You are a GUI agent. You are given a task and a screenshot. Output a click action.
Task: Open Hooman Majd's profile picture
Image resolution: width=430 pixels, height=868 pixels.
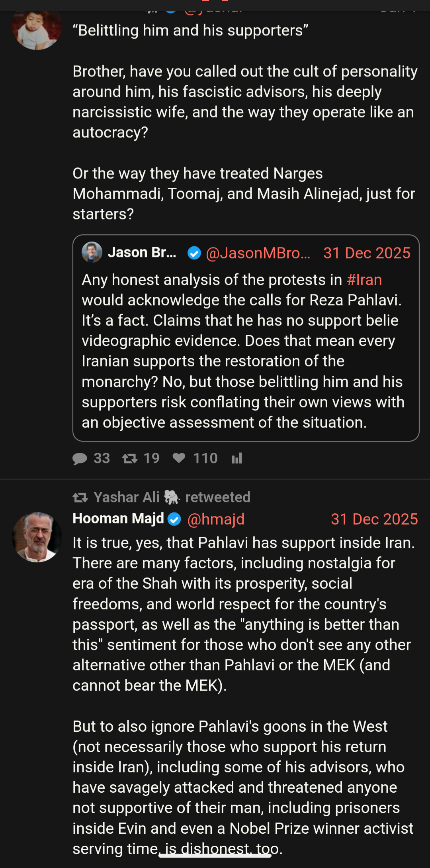pos(37,537)
